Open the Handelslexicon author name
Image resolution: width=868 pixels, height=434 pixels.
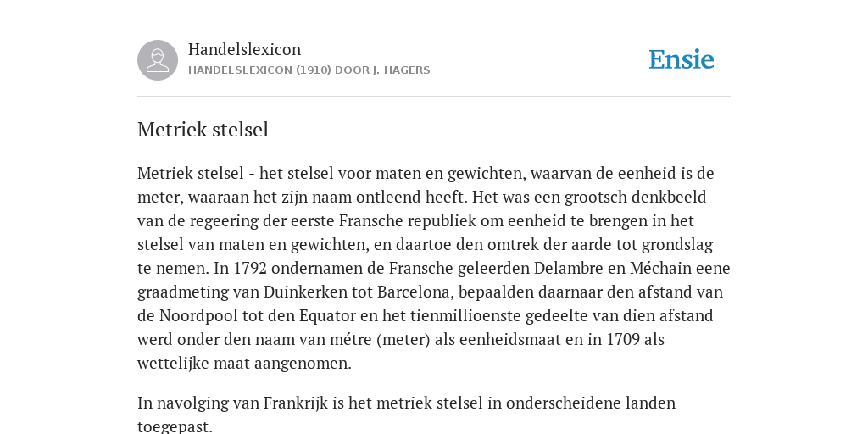(245, 49)
